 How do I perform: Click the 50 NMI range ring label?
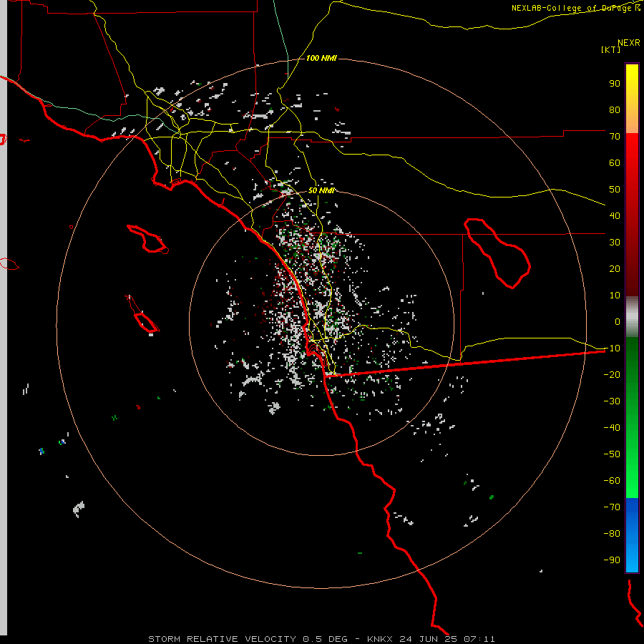321,190
